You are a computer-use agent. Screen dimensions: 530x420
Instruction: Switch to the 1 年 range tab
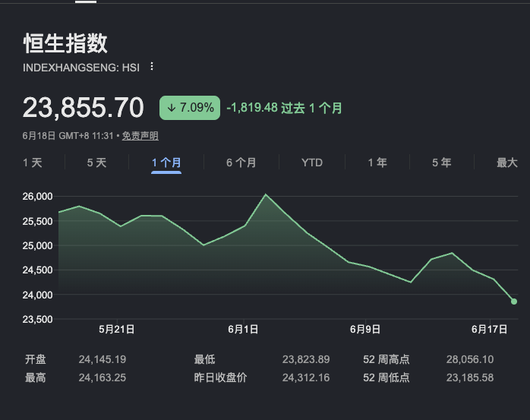(377, 163)
